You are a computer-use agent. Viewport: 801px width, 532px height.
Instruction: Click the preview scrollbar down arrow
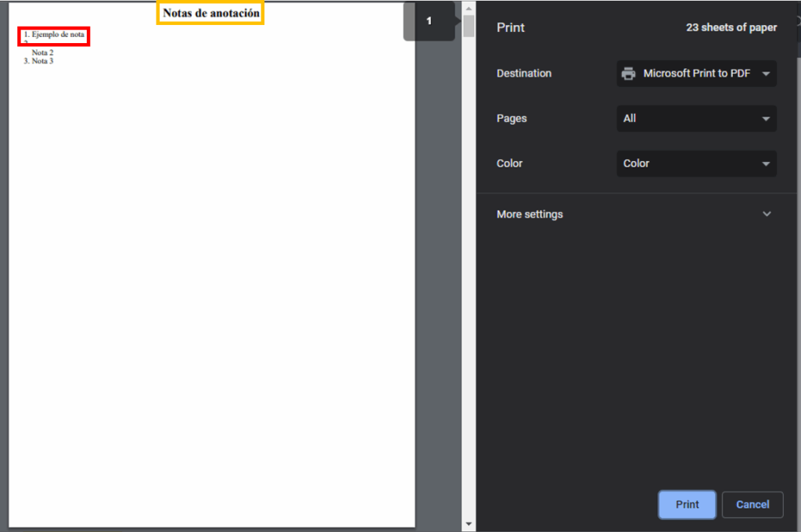click(469, 523)
